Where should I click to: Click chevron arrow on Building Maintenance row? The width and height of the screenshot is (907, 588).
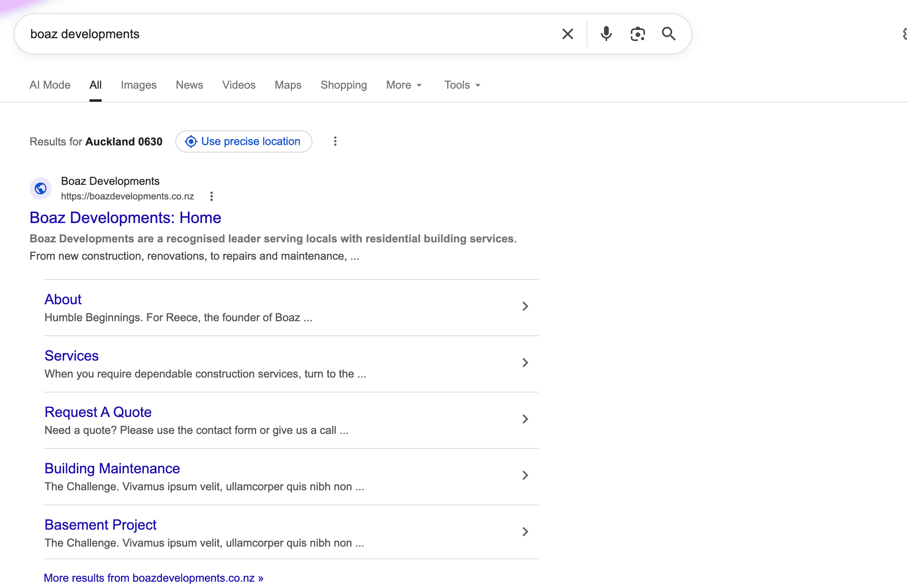525,475
